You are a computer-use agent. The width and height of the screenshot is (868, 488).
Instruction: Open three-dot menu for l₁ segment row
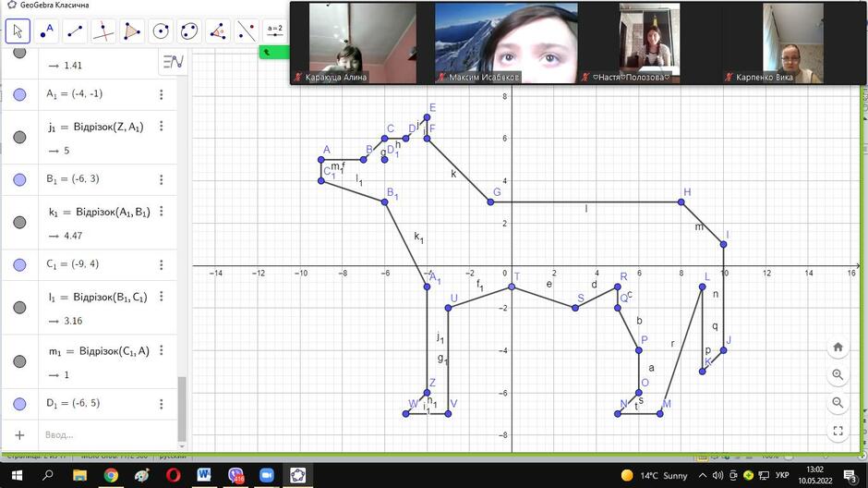click(161, 297)
